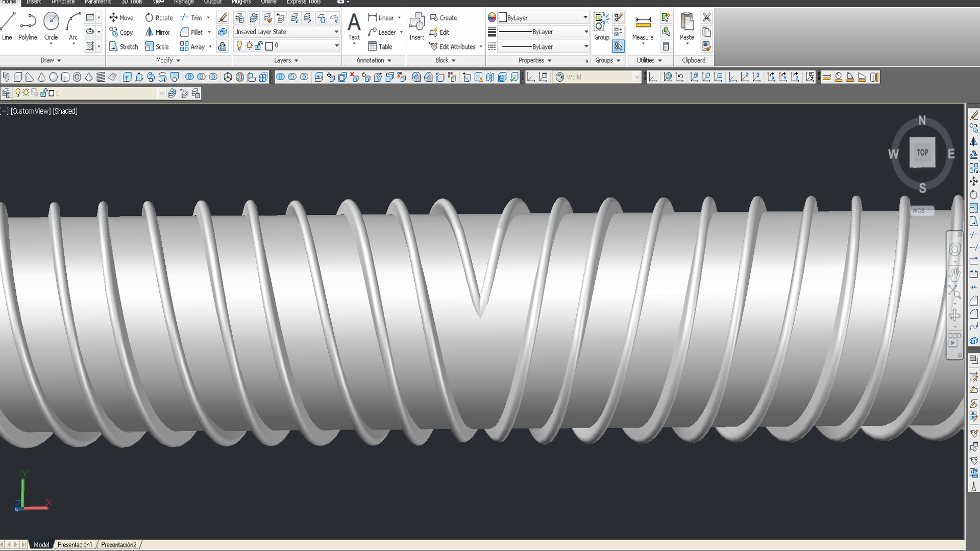Viewport: 980px width, 551px height.
Task: Click the WCS label under ViewCube
Action: click(922, 211)
